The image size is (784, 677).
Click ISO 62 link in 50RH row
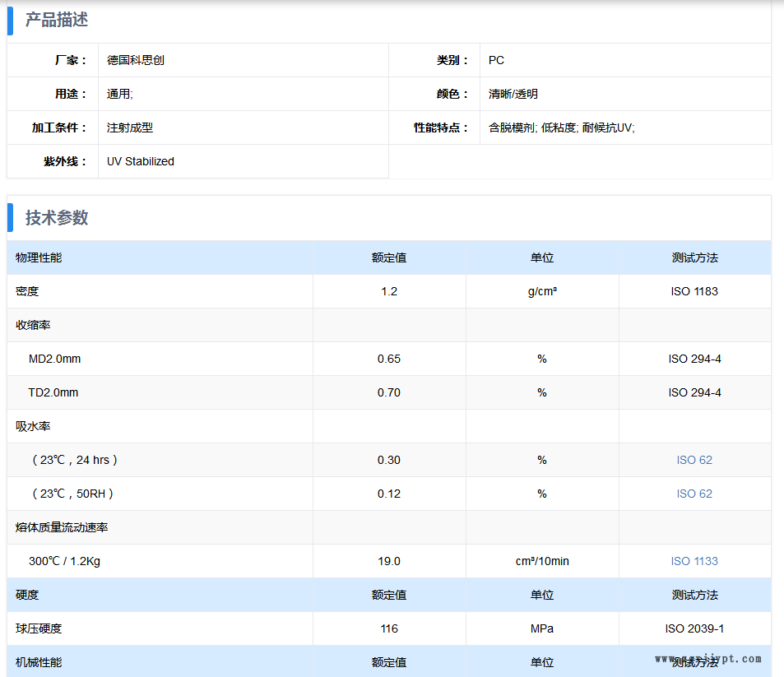tap(694, 494)
